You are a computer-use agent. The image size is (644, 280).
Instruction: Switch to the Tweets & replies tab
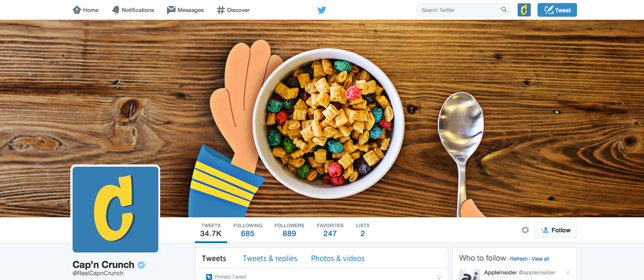270,259
